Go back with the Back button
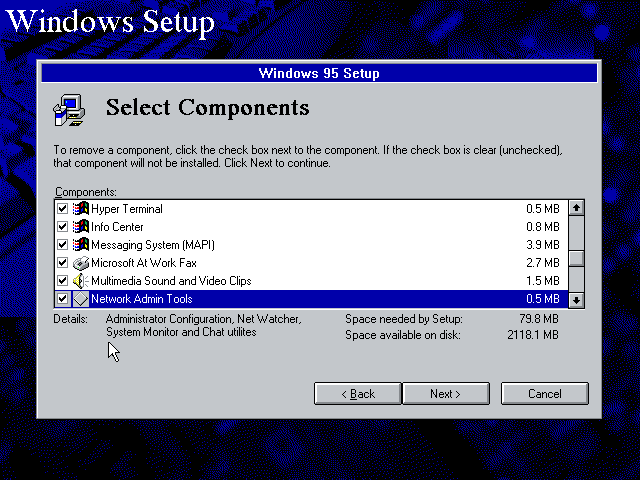This screenshot has width=640, height=480. [x=358, y=393]
